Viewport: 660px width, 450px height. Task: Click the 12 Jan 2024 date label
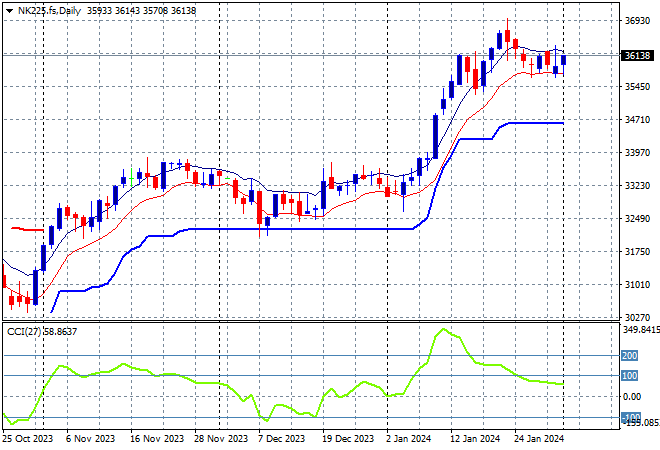[x=475, y=439]
